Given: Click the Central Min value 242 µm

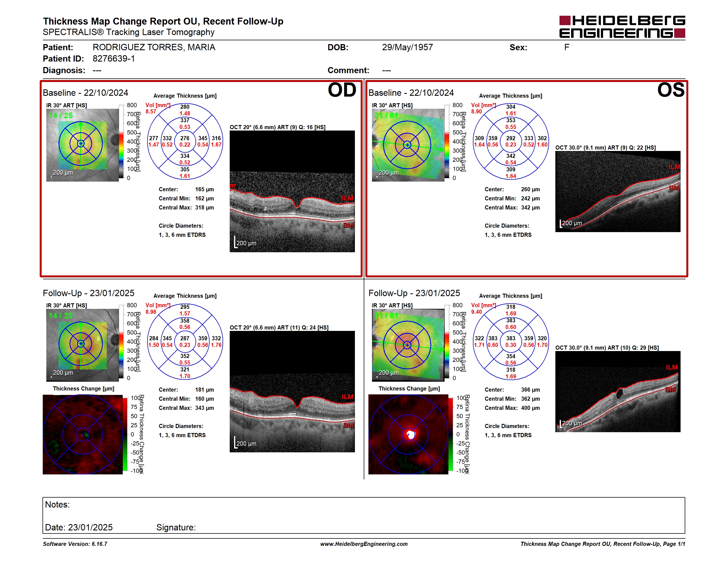Looking at the screenshot, I should tap(530, 198).
